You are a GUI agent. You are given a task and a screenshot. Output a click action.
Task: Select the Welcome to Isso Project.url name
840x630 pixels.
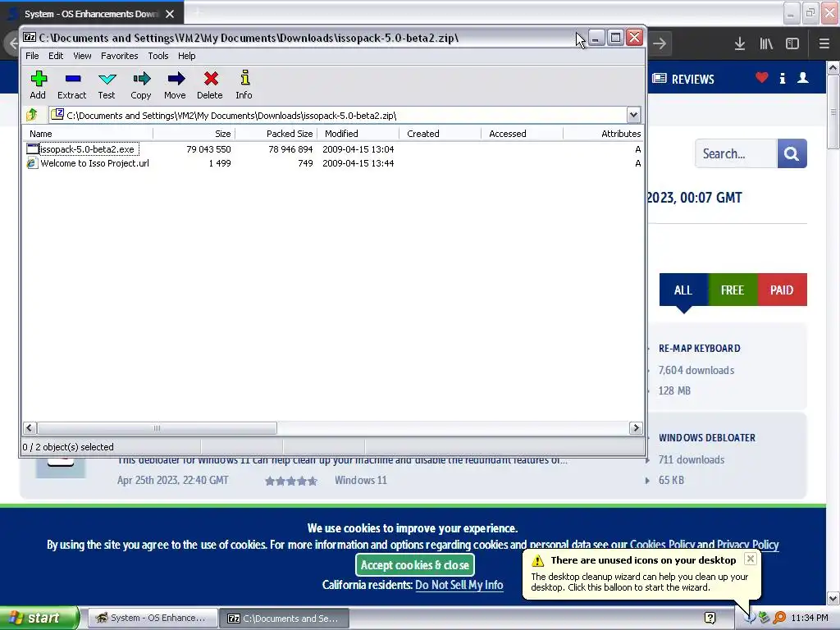tap(95, 163)
